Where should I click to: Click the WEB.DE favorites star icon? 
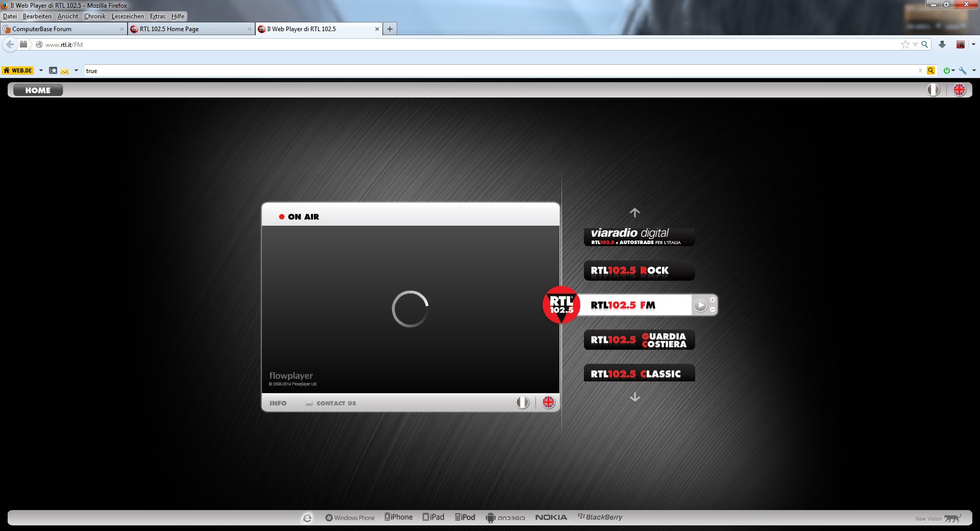(53, 70)
